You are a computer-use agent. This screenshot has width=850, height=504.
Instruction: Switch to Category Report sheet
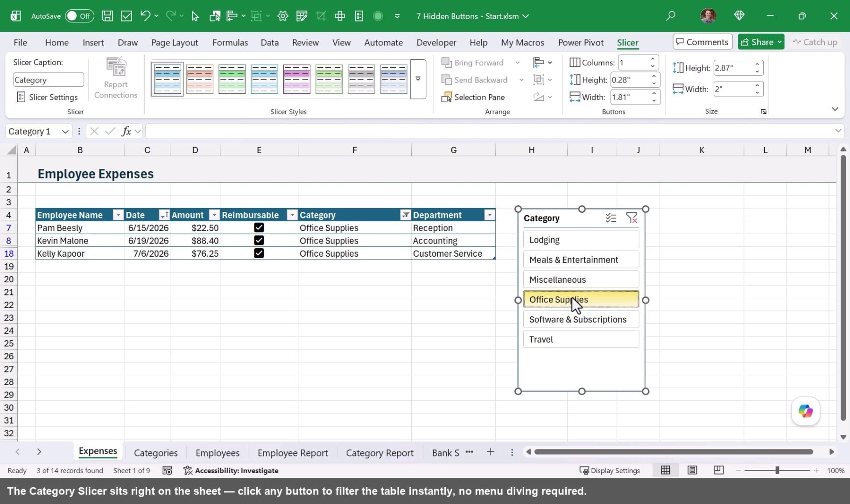pos(379,453)
